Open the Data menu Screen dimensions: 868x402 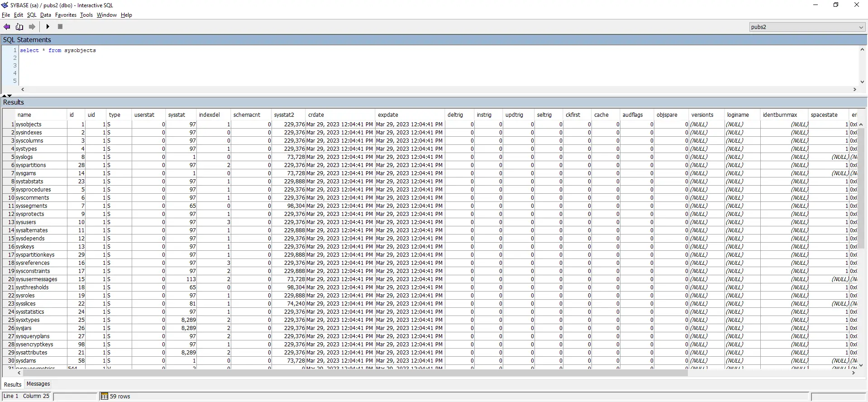click(46, 15)
